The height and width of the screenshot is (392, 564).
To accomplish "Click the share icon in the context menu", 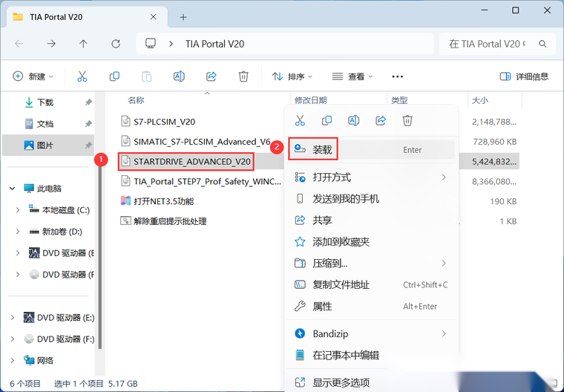I will click(380, 120).
